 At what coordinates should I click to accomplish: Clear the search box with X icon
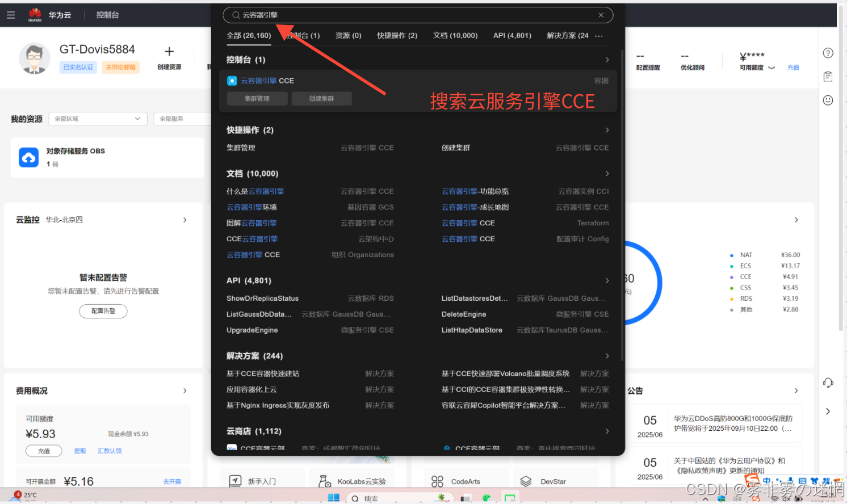pyautogui.click(x=601, y=15)
